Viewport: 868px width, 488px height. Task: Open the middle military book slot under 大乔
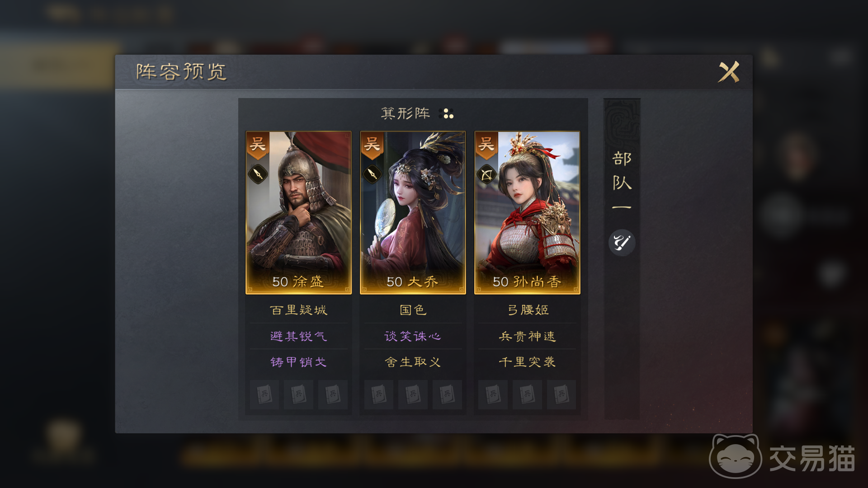[413, 394]
